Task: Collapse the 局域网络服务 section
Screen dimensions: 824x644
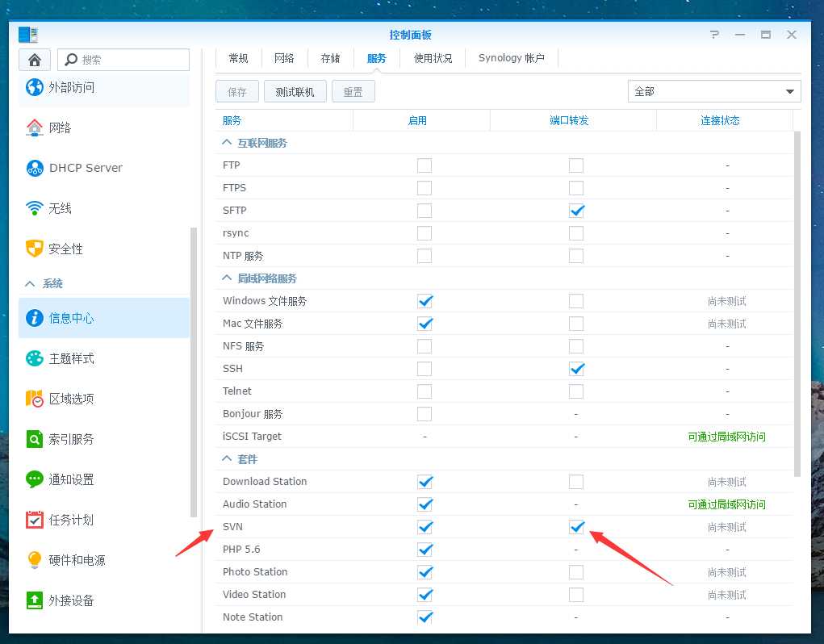Action: click(227, 278)
